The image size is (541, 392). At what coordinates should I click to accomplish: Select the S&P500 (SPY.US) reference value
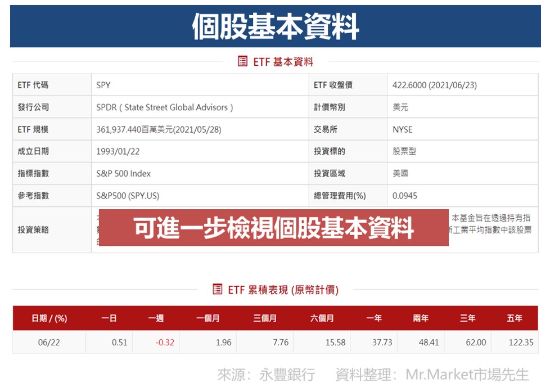pyautogui.click(x=128, y=196)
